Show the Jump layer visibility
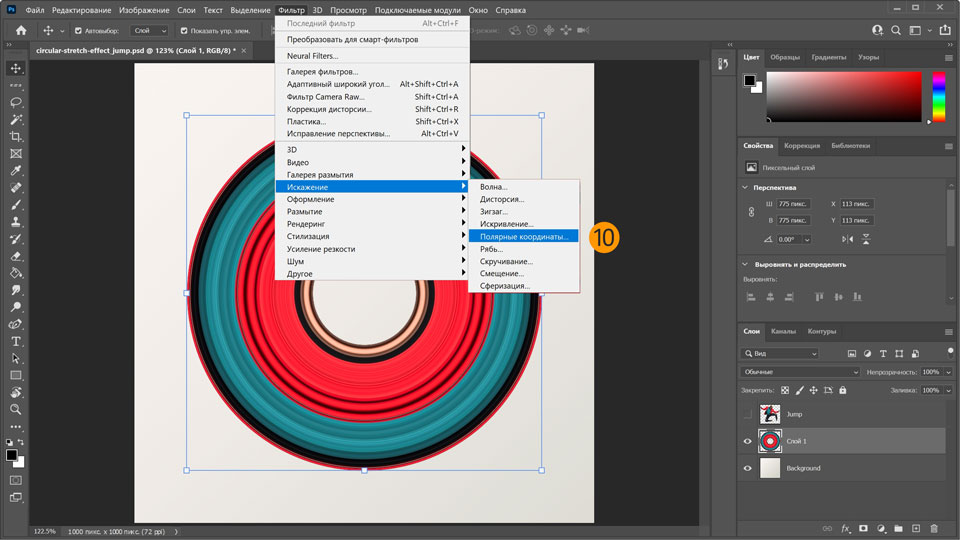Screen dimensions: 960x540 tap(748, 414)
